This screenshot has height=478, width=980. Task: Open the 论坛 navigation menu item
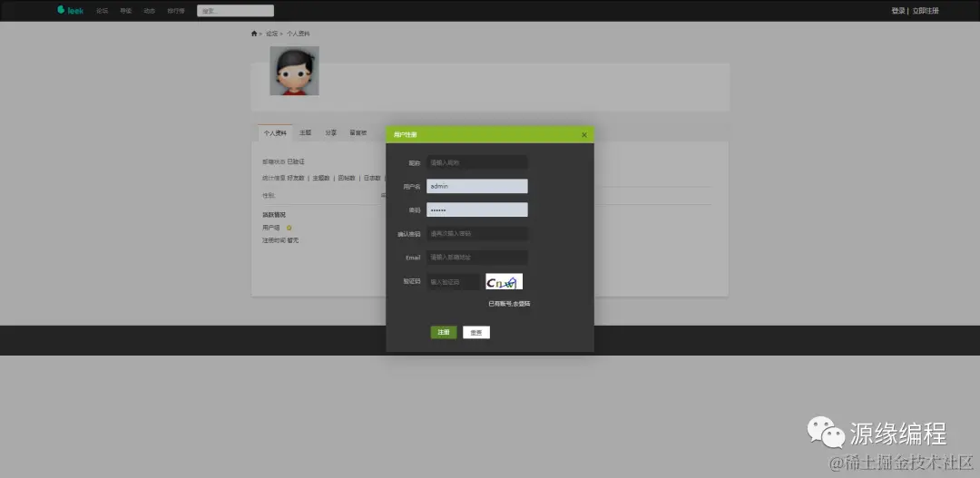pyautogui.click(x=102, y=11)
